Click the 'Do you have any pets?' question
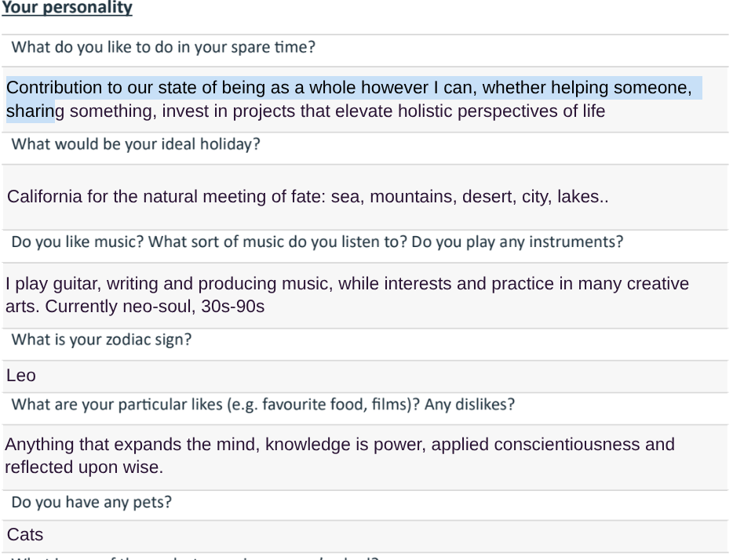 click(92, 502)
